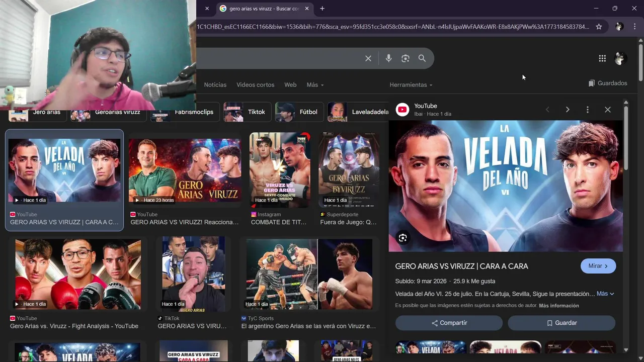Open first related thumbnail below Compartir

430,346
